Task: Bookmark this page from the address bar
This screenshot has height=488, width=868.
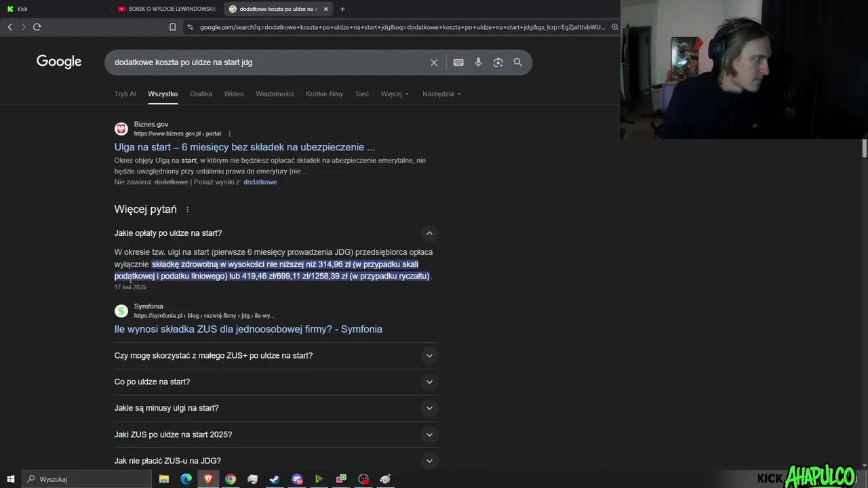Action: click(x=172, y=27)
